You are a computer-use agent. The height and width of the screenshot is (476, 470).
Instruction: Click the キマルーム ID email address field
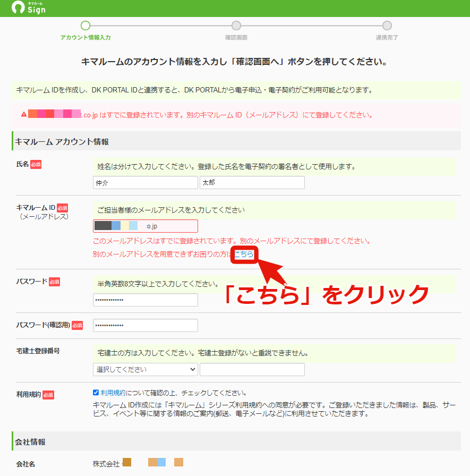coord(146,226)
